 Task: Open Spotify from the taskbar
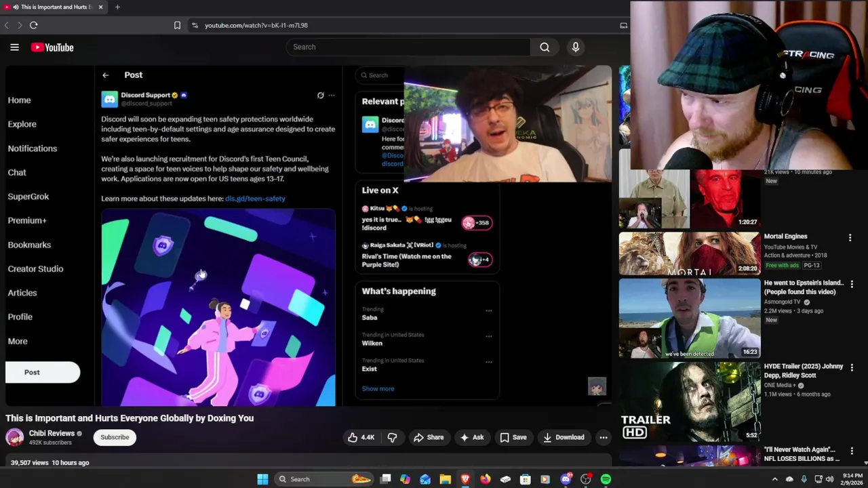(x=606, y=479)
